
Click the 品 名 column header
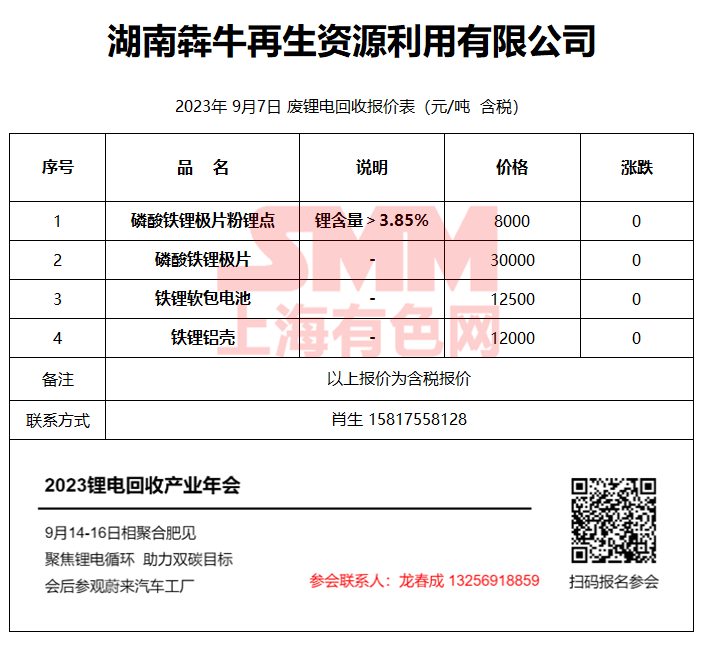(202, 167)
